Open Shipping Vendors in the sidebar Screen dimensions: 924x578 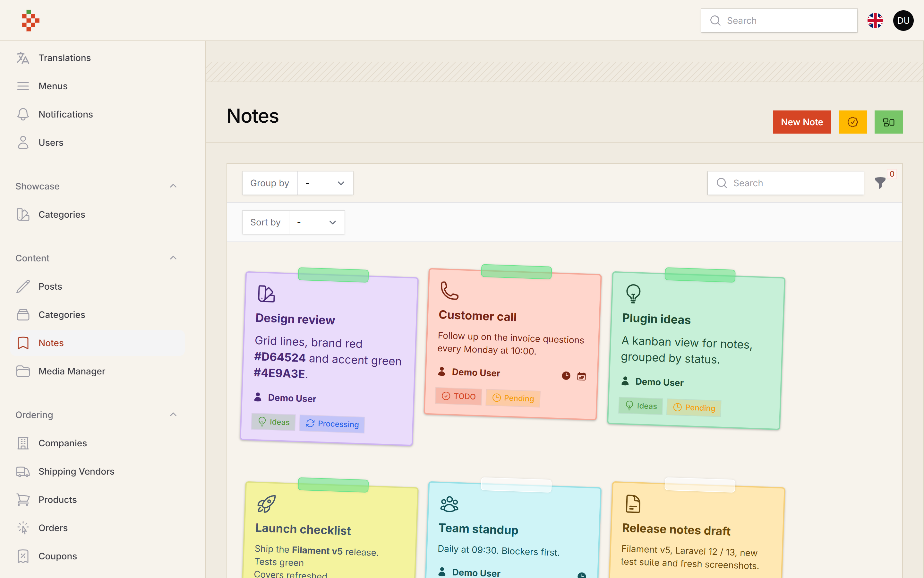[x=98, y=471]
